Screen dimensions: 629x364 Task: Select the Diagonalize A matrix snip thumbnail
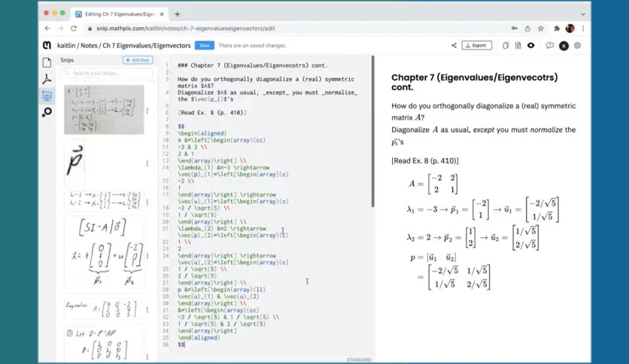point(104,310)
